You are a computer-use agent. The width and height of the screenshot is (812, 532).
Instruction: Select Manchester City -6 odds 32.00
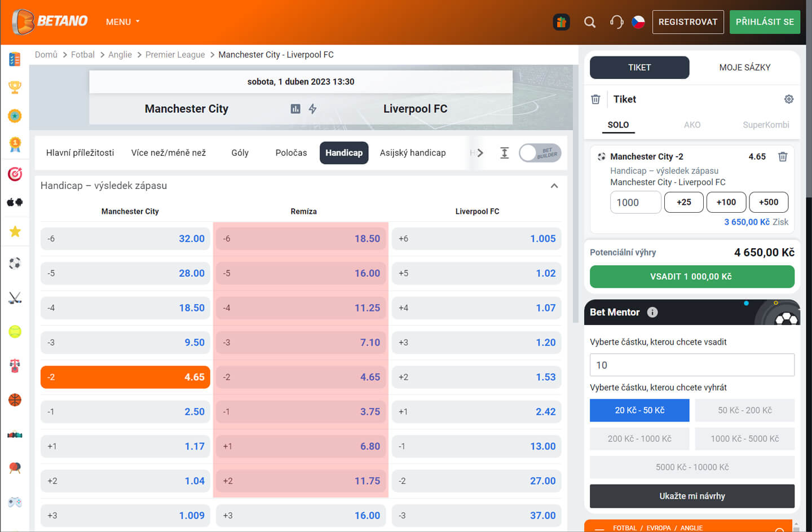click(x=125, y=239)
